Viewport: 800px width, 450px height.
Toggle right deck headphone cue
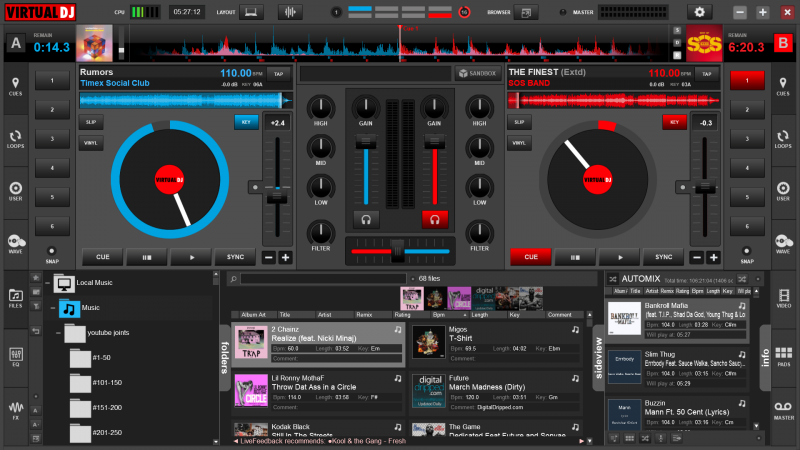pyautogui.click(x=435, y=220)
